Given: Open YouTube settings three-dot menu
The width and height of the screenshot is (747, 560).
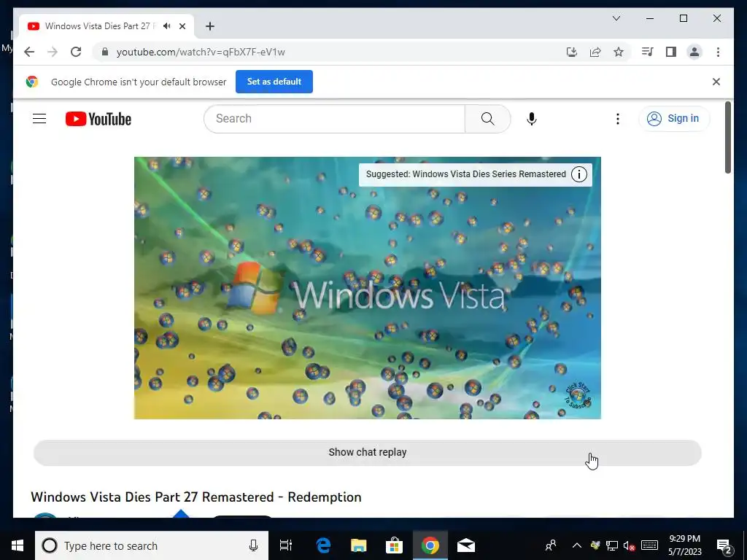Looking at the screenshot, I should tap(617, 119).
